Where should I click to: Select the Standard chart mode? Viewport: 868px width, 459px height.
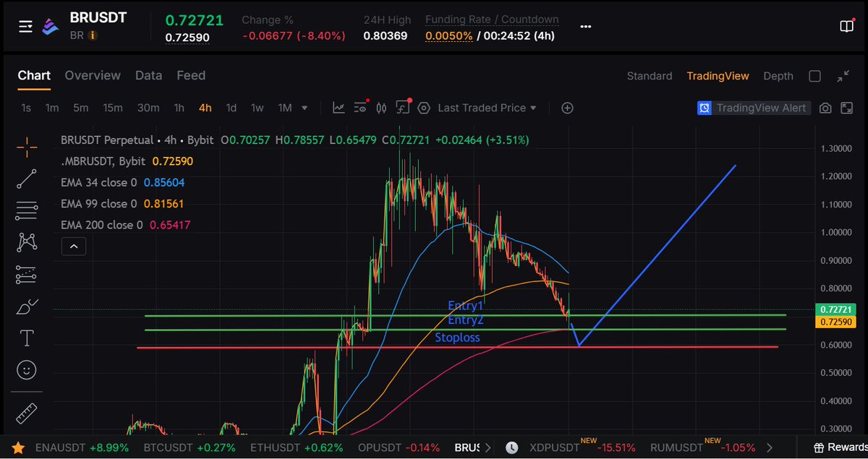(650, 76)
